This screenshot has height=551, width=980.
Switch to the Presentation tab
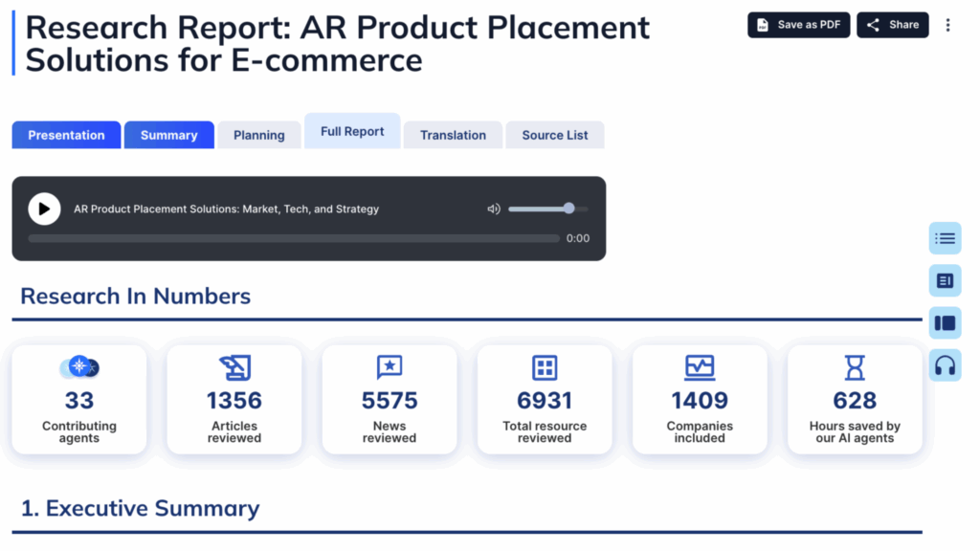(x=66, y=135)
